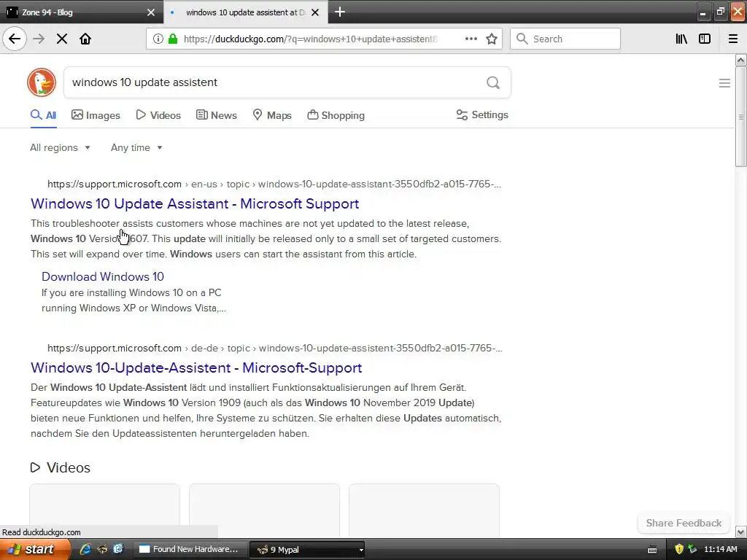The image size is (747, 560).
Task: Show site information icon in address bar
Action: click(158, 39)
